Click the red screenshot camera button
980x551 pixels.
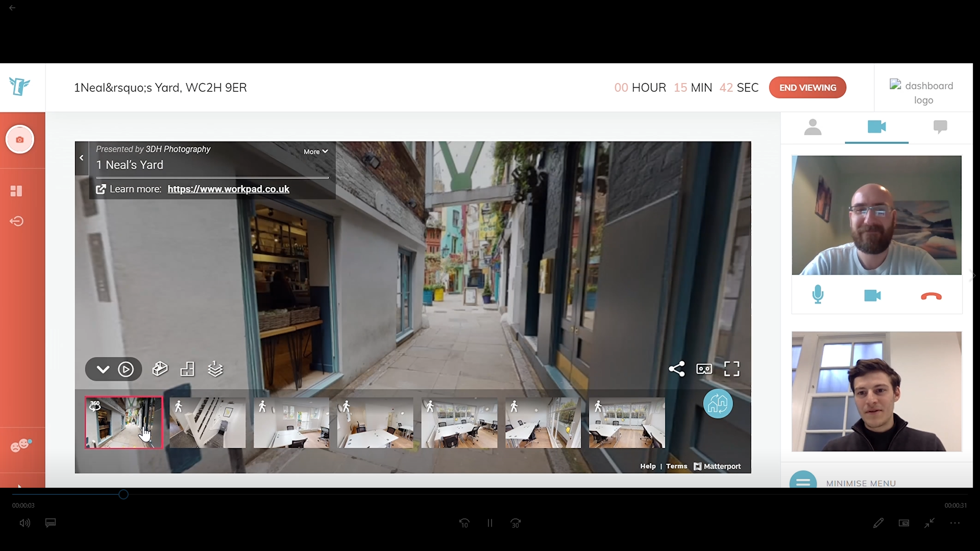coord(20,139)
